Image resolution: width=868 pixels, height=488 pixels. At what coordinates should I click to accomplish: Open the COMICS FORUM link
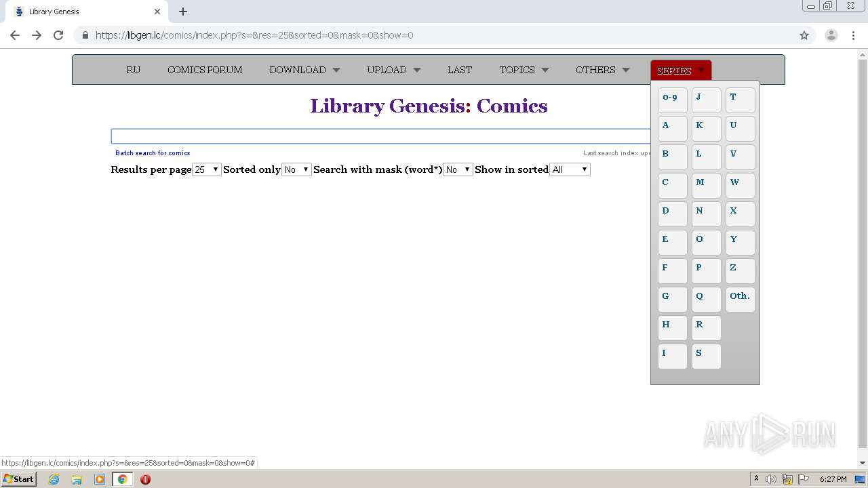point(205,70)
